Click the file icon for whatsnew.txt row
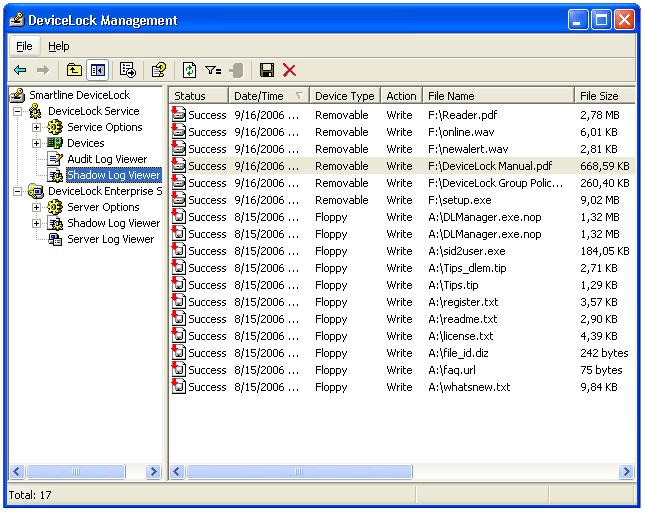Viewport: 645px width, 512px height. (179, 387)
